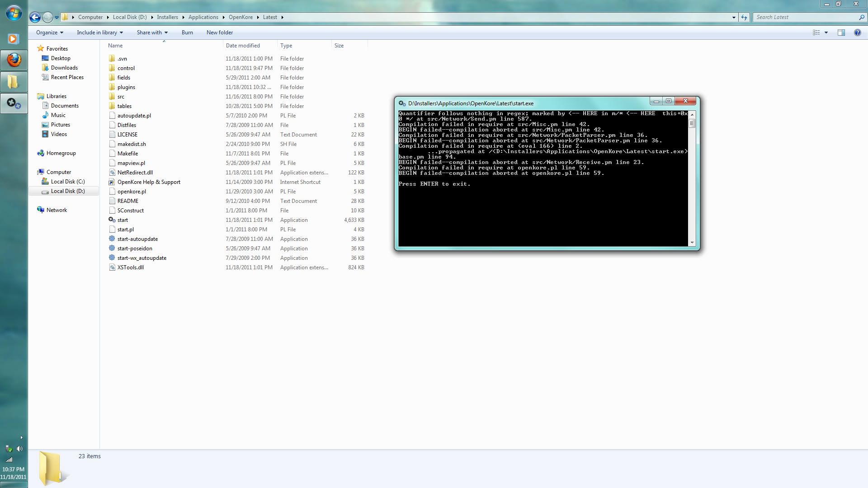
Task: Select the README text document
Action: pos(128,201)
